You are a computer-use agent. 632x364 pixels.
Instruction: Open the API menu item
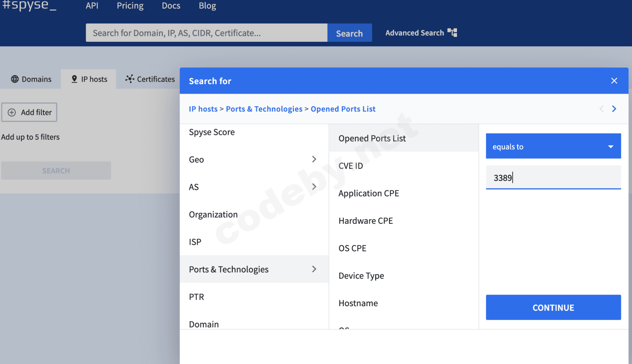point(92,6)
